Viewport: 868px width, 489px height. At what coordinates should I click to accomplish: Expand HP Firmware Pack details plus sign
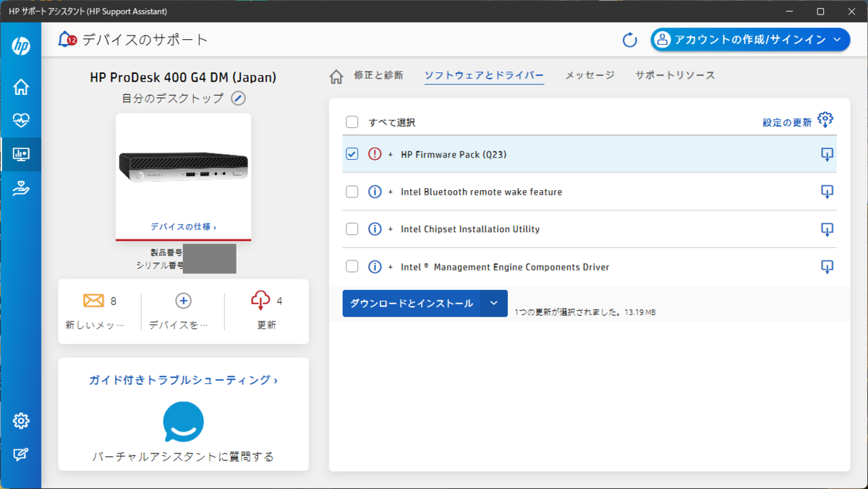click(391, 154)
